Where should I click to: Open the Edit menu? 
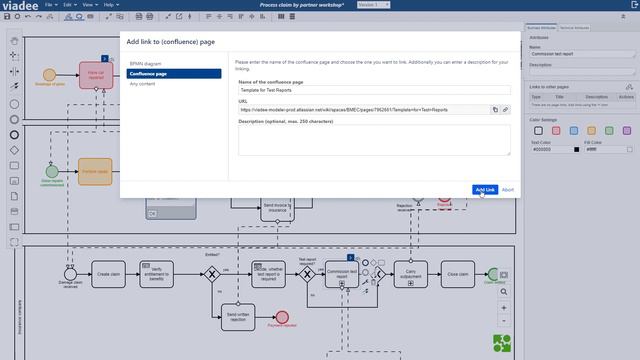(70, 5)
